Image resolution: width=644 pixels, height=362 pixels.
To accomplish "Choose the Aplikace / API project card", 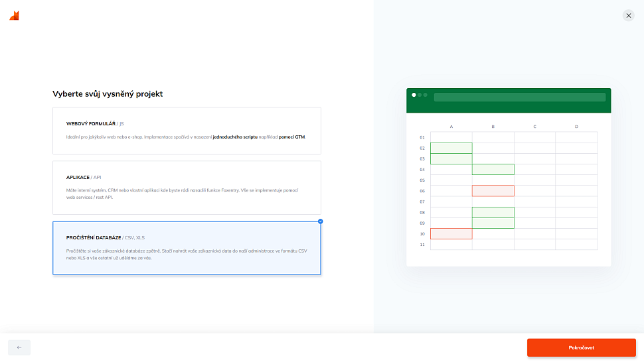I will pyautogui.click(x=187, y=187).
